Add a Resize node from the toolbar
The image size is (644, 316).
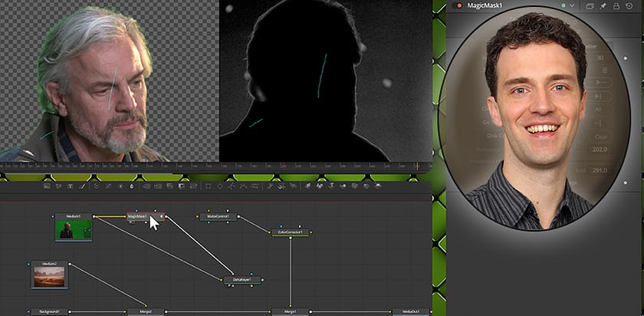181,186
